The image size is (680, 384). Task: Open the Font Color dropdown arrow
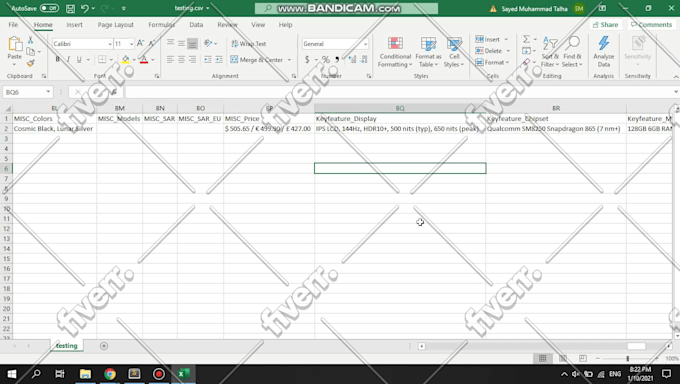[x=153, y=59]
